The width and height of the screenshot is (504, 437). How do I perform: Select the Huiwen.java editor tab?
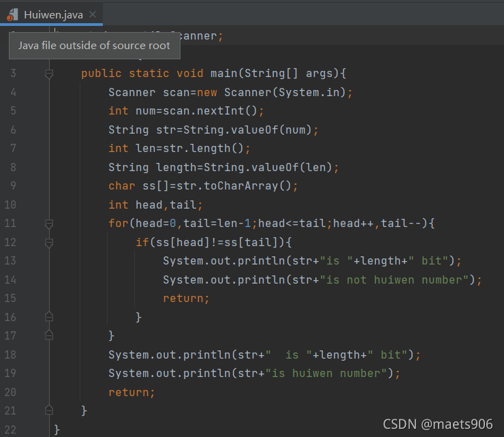[52, 14]
